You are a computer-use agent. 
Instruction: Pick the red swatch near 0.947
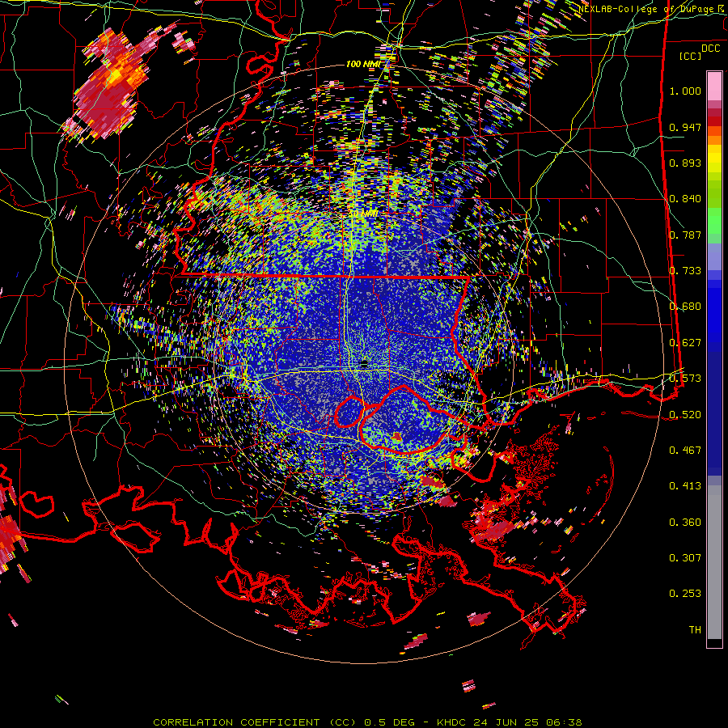tap(714, 121)
